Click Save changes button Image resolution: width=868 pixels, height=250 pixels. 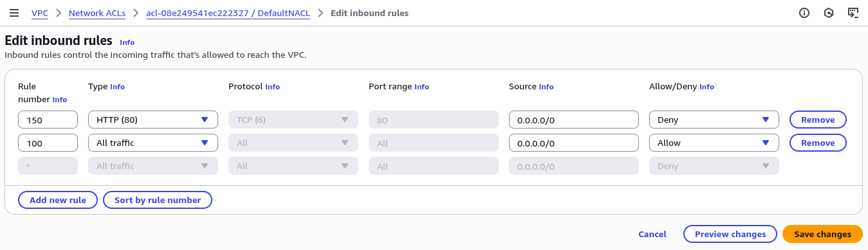pos(822,235)
